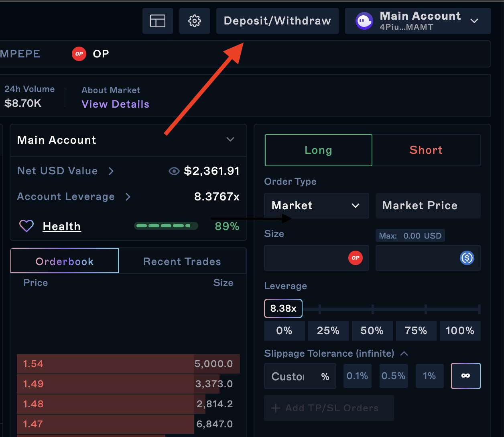This screenshot has height=437, width=504.
Task: Switch to the Recent Trades tab
Action: click(182, 261)
